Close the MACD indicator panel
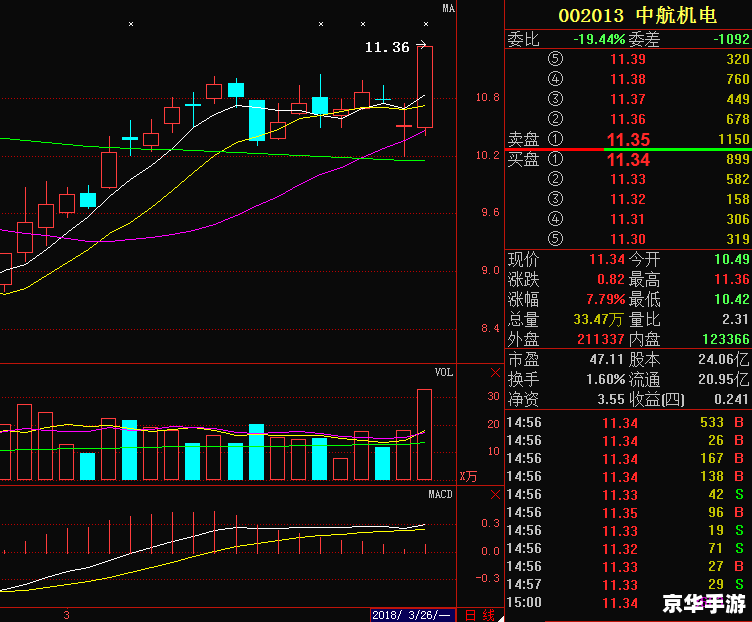The image size is (752, 622). (x=495, y=494)
